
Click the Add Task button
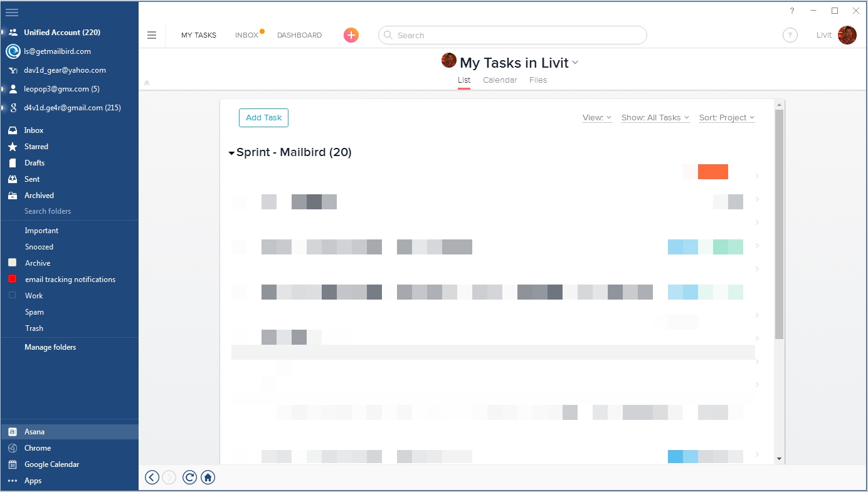click(263, 118)
